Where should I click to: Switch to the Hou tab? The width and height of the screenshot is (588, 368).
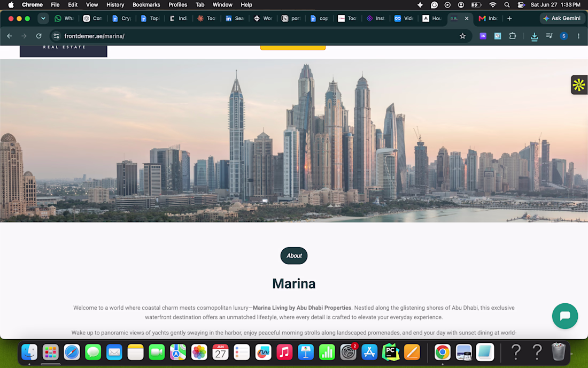tap(432, 18)
